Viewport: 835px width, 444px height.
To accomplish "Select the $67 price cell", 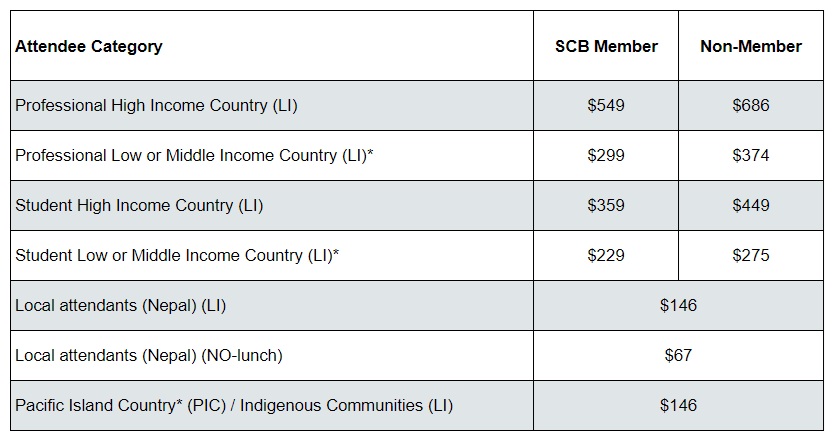I will 678,355.
